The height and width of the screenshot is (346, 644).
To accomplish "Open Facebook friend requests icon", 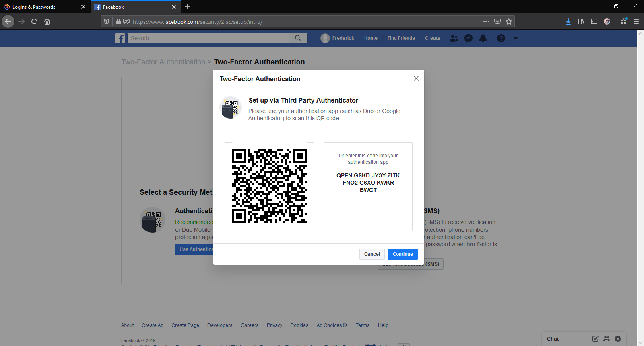I will tap(454, 38).
